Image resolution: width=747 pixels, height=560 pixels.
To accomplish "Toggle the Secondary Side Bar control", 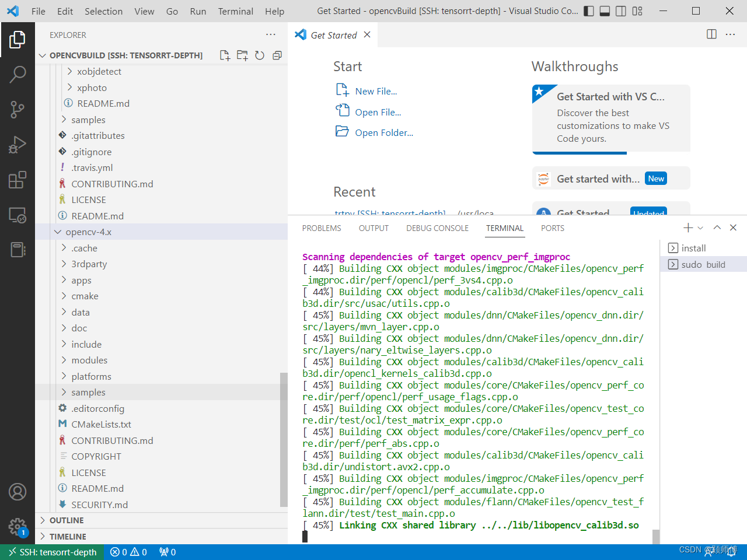I will point(621,10).
